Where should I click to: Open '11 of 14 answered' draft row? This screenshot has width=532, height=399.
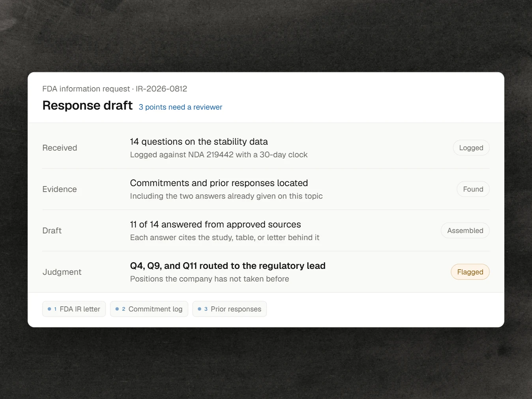tap(266, 231)
